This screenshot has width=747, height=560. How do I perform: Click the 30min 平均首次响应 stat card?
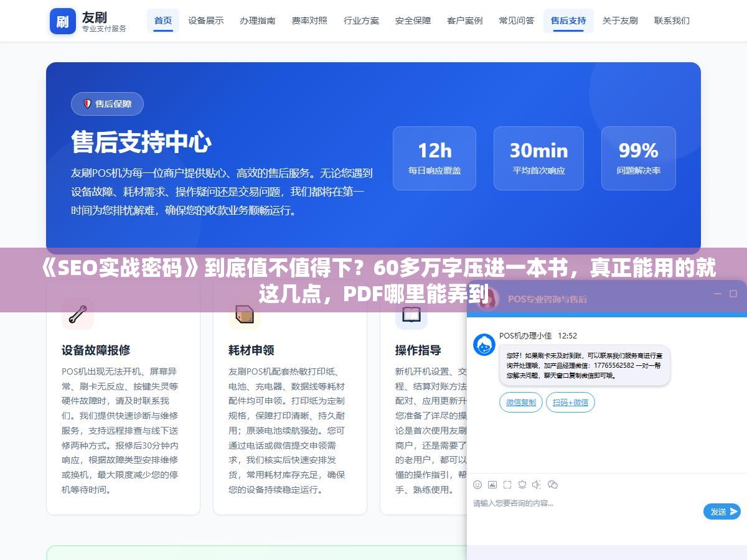click(538, 158)
